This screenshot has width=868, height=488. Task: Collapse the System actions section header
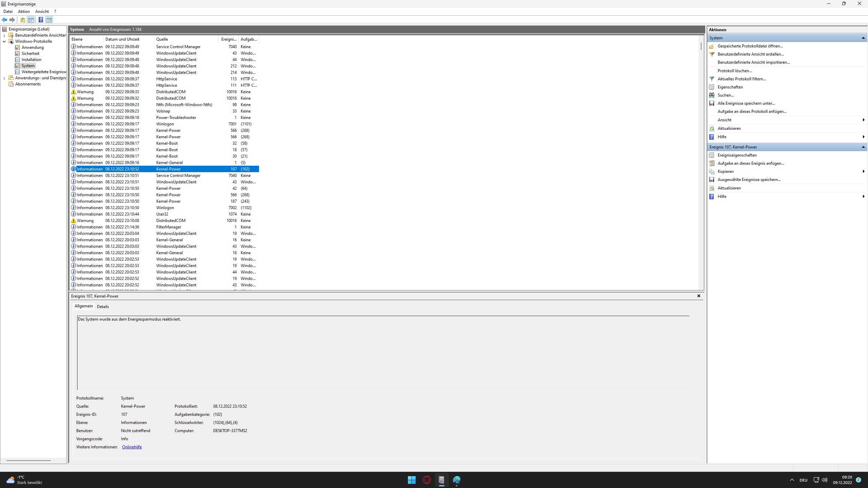click(x=863, y=38)
